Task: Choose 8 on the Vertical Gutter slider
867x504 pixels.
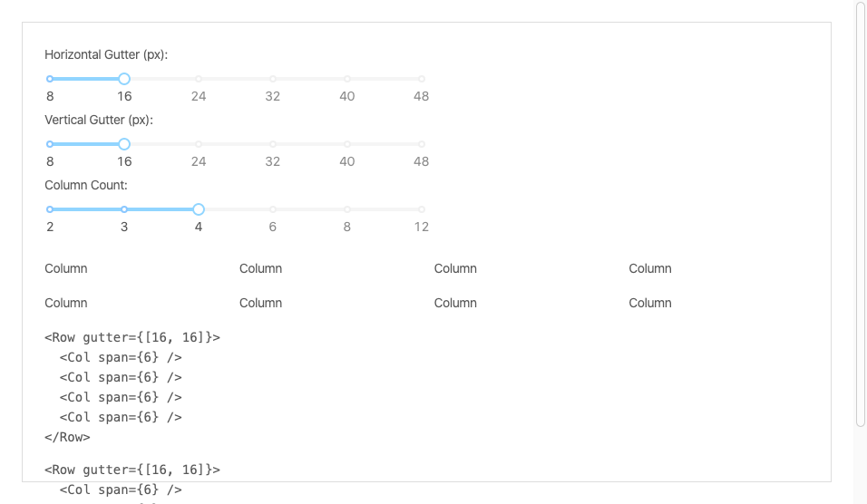Action: (50, 144)
